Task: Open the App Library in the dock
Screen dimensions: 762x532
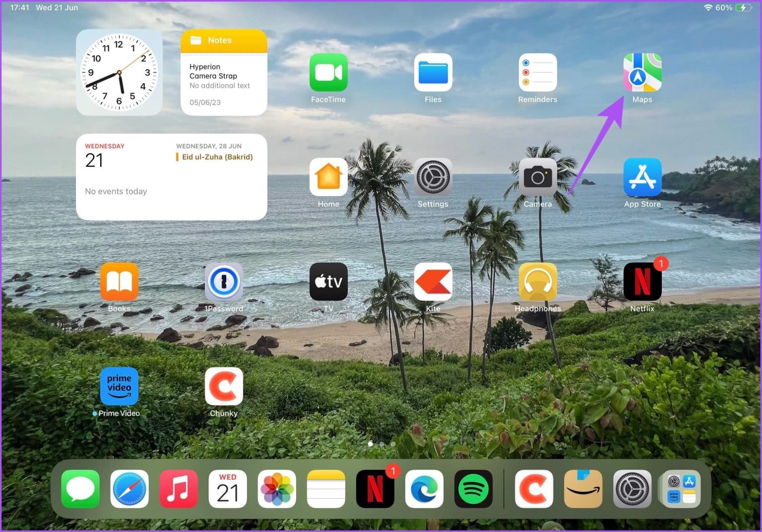Action: click(682, 489)
